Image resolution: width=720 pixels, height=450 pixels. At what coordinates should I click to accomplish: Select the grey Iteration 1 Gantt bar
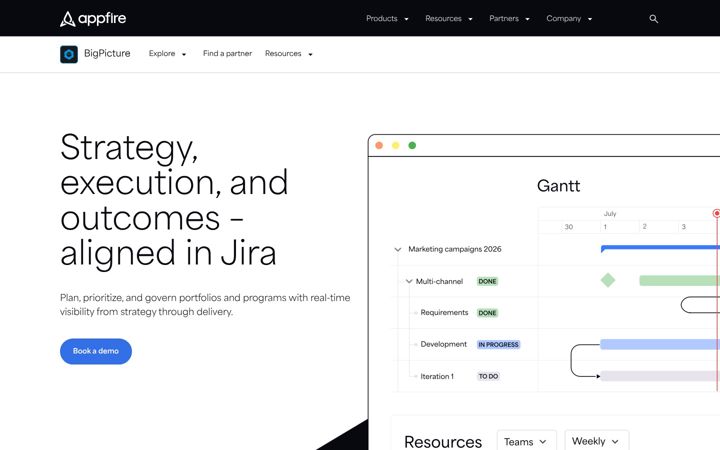tap(660, 376)
